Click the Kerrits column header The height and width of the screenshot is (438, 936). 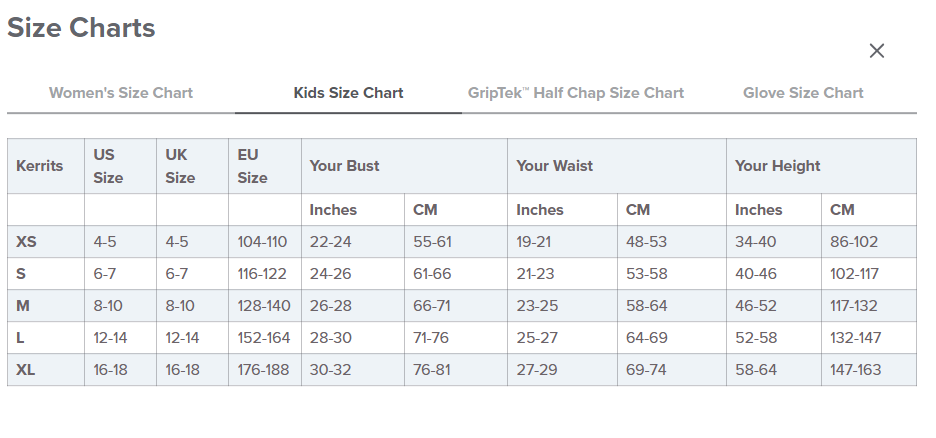pos(40,166)
